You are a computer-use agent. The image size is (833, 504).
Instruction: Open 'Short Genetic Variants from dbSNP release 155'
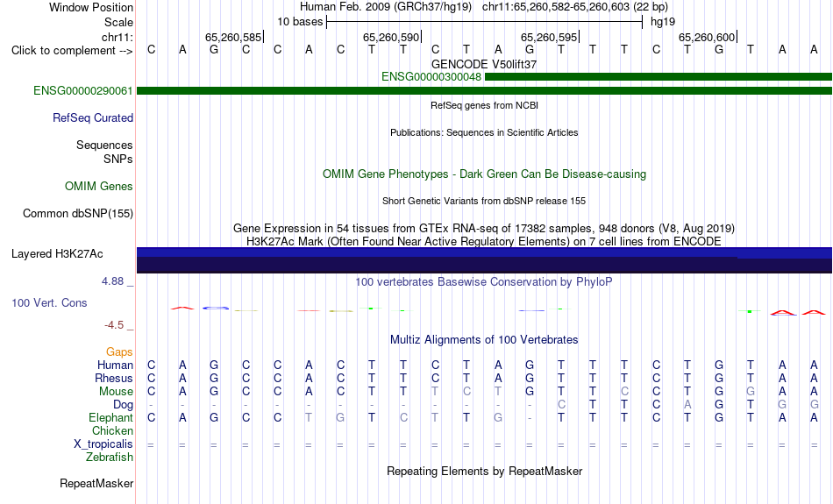click(484, 202)
